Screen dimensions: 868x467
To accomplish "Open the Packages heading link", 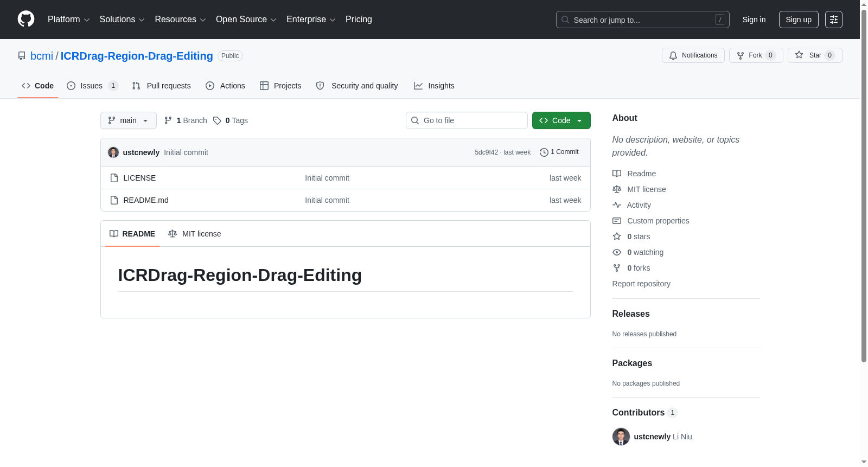I will pyautogui.click(x=632, y=363).
